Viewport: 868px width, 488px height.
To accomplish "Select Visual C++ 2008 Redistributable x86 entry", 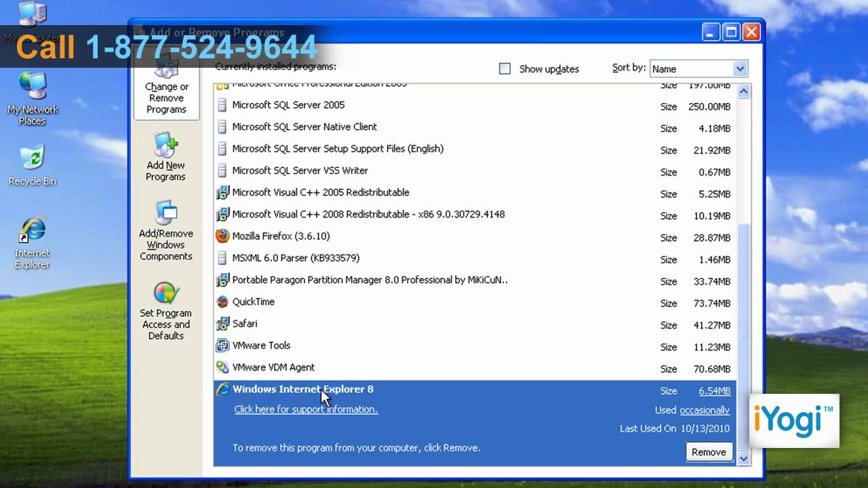I will coord(473,215).
